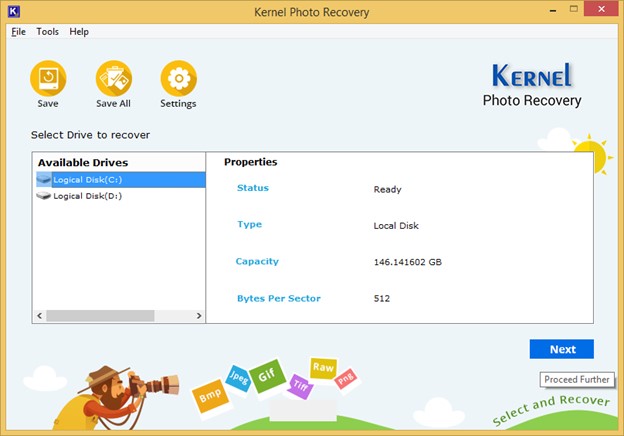Open the File menu
This screenshot has width=624, height=436.
tap(18, 31)
